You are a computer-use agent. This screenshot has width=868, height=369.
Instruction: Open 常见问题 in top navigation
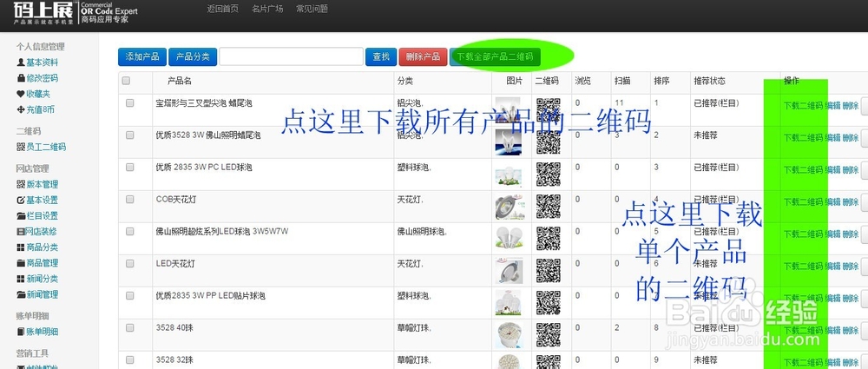tap(312, 9)
